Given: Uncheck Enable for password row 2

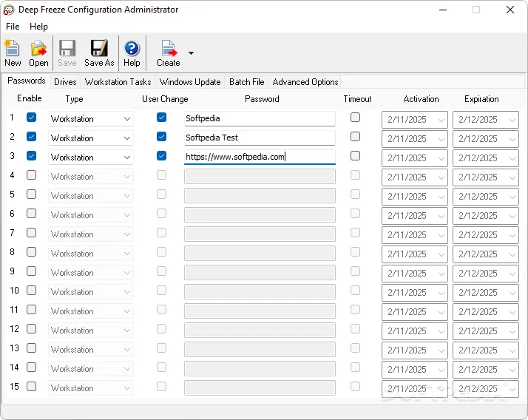Looking at the screenshot, I should pyautogui.click(x=31, y=136).
